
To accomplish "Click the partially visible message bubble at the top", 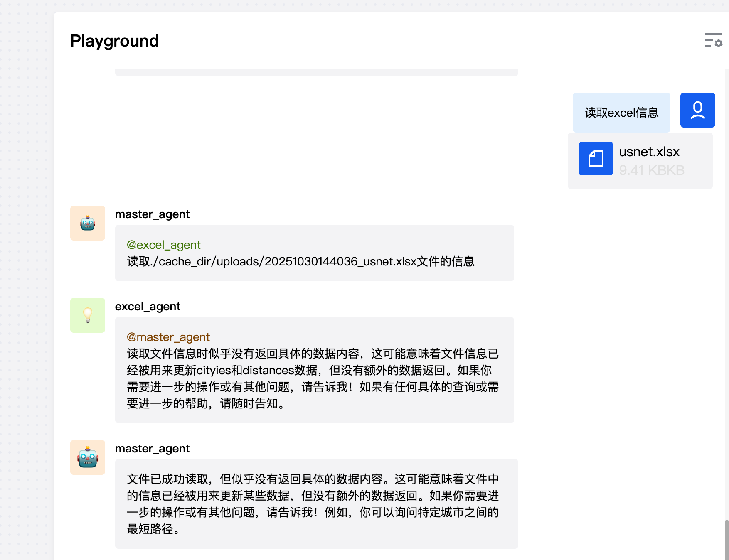I will (316, 72).
